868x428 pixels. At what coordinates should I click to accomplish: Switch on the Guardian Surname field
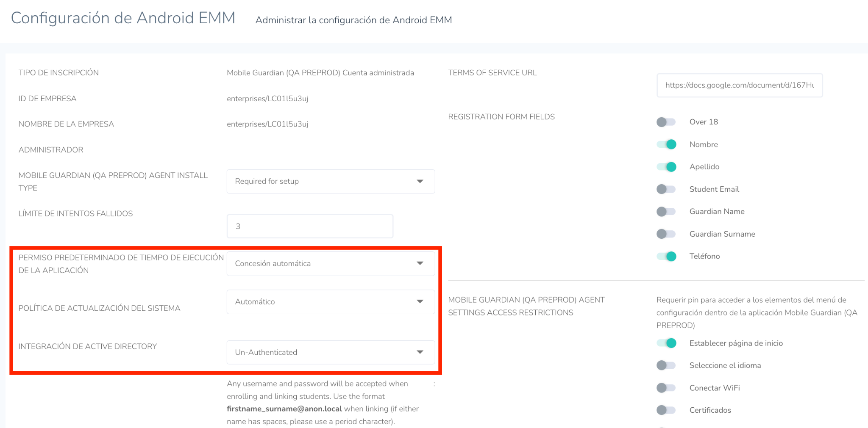666,234
